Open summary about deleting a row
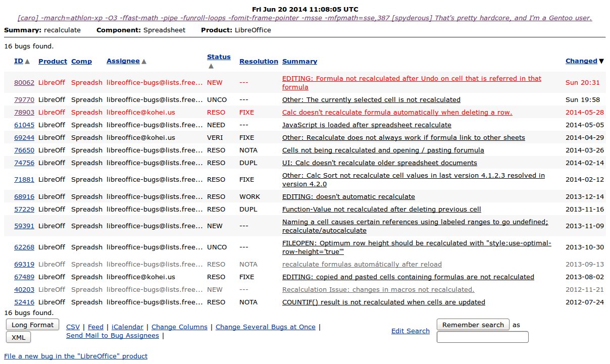Screen dimensions: 610x364 397,112
